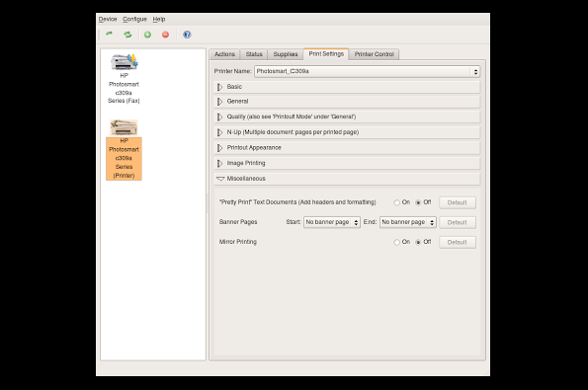Open the Device menu
The width and height of the screenshot is (588, 390).
108,19
